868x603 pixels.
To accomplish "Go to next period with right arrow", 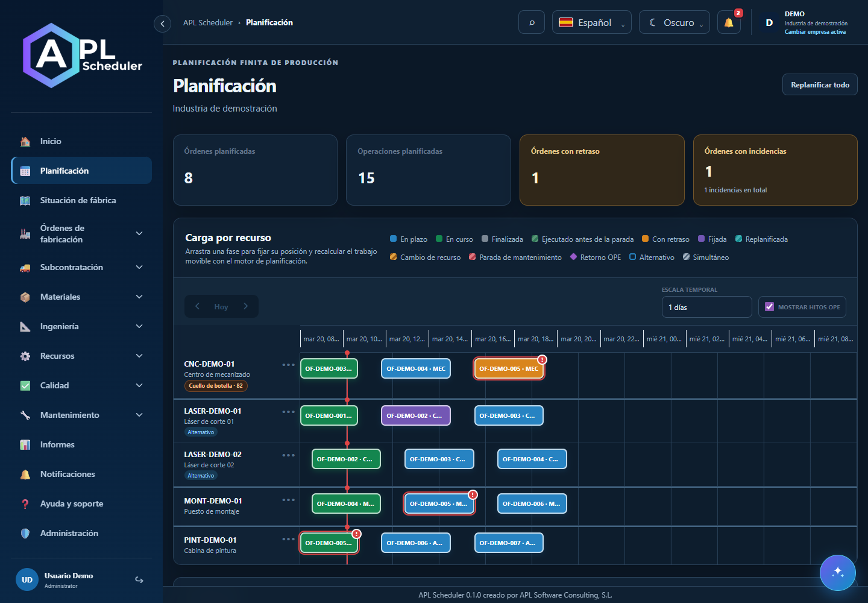I will click(x=245, y=306).
